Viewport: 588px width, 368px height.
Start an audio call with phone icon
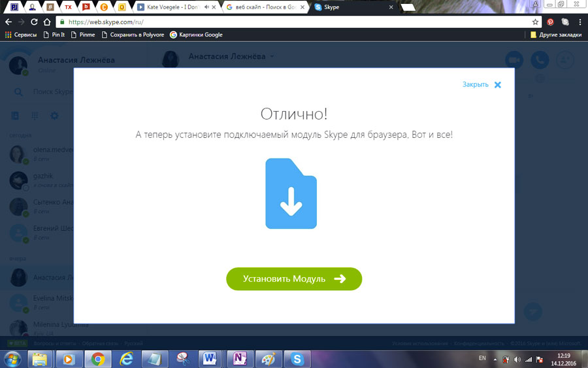click(540, 60)
